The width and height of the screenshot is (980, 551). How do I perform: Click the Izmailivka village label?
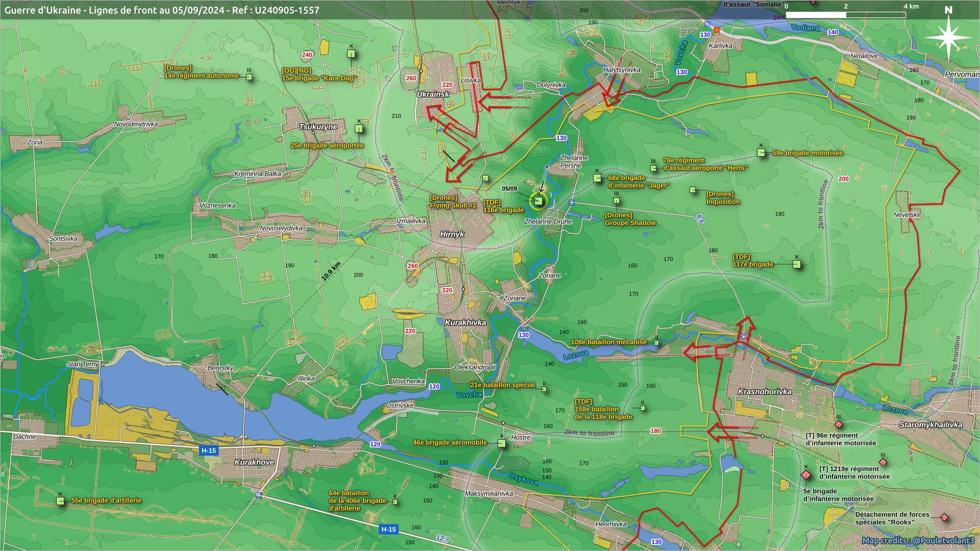coord(411,221)
